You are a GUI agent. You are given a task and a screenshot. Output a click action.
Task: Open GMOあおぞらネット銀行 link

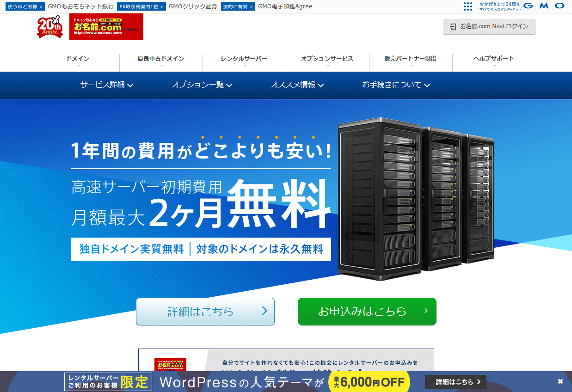click(80, 6)
